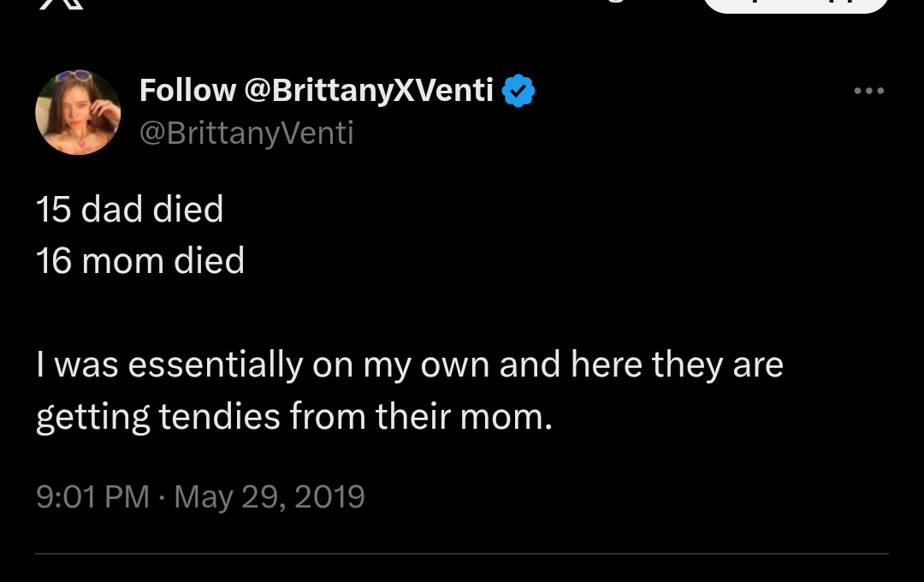Click the tweet line "15 dad died"
This screenshot has width=924, height=582.
[x=130, y=210]
